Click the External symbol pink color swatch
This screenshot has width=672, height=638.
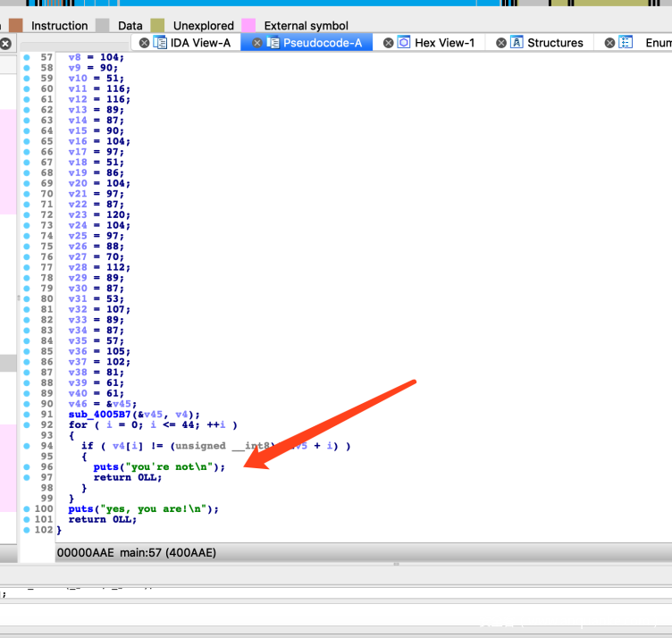pos(248,26)
